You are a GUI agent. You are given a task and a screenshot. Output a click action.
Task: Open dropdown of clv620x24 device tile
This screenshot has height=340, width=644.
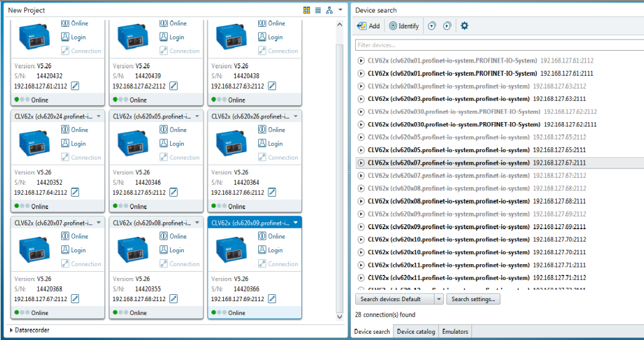pyautogui.click(x=99, y=116)
